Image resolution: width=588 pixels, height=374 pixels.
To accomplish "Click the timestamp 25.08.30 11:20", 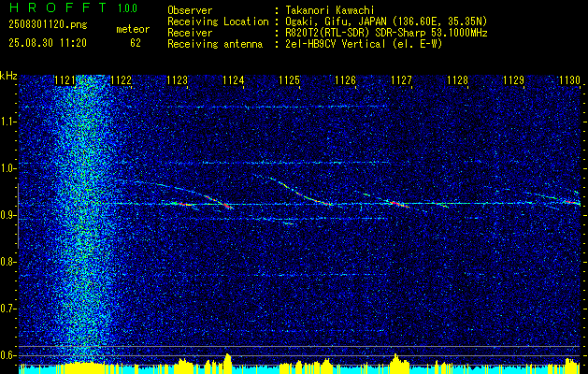I will pyautogui.click(x=48, y=43).
